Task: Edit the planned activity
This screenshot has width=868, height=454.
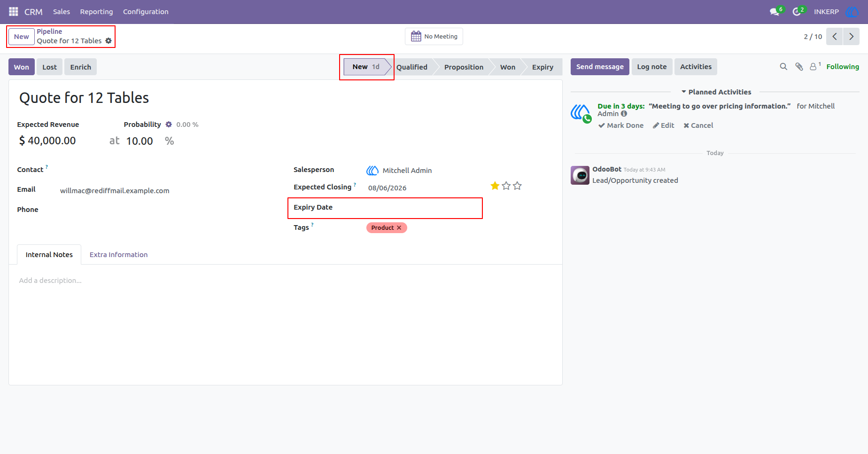Action: [663, 125]
